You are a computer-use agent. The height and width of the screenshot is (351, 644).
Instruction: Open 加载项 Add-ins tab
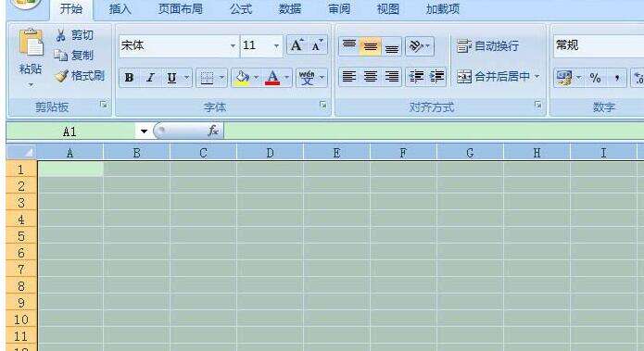[x=442, y=8]
